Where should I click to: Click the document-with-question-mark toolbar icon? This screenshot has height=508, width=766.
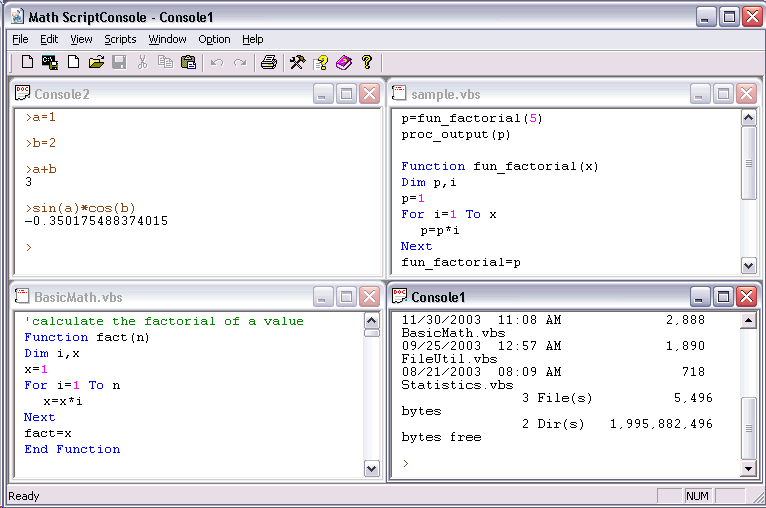pyautogui.click(x=321, y=62)
